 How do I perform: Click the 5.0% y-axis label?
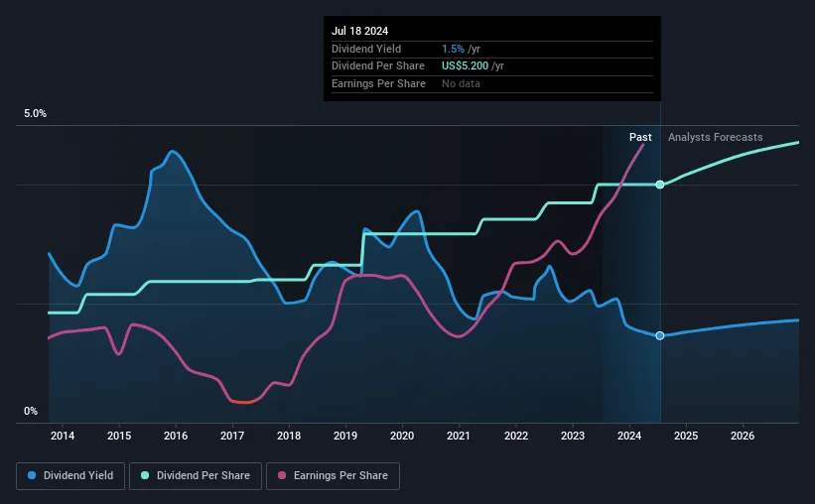[35, 114]
